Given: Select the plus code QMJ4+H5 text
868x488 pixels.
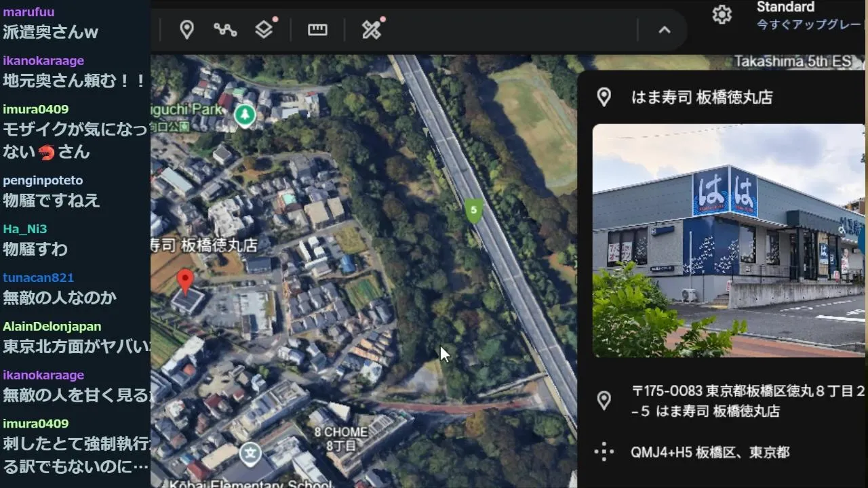Looking at the screenshot, I should [710, 452].
